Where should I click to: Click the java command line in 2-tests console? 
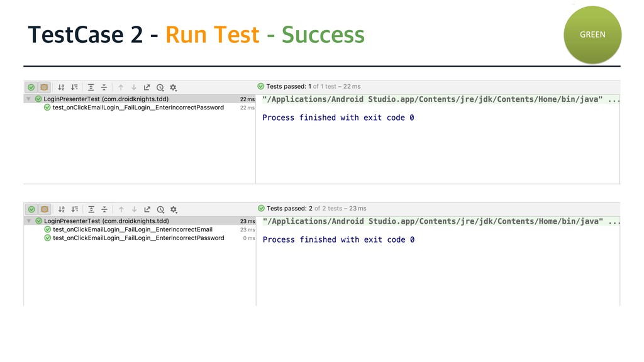pyautogui.click(x=433, y=221)
